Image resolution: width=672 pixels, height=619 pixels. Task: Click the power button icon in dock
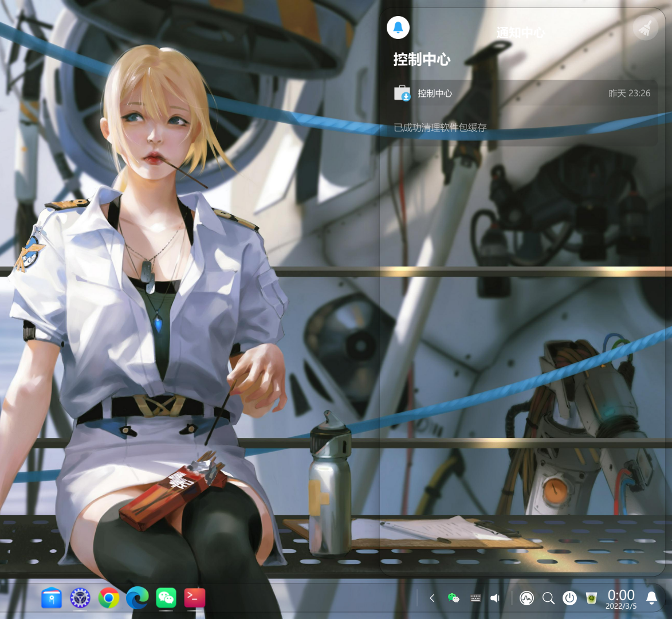tap(569, 598)
